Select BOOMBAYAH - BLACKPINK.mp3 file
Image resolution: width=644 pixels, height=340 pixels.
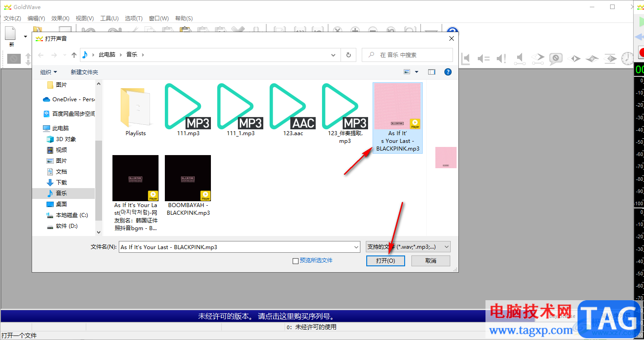click(188, 186)
